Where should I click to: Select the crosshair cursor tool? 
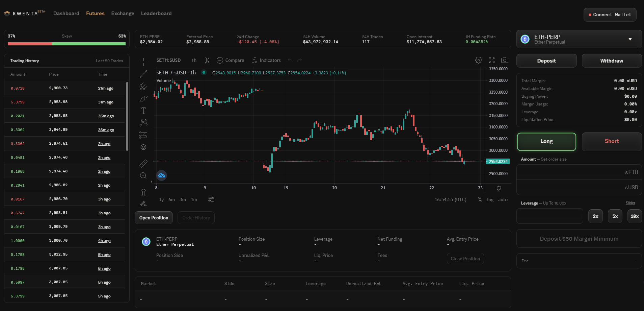[143, 62]
